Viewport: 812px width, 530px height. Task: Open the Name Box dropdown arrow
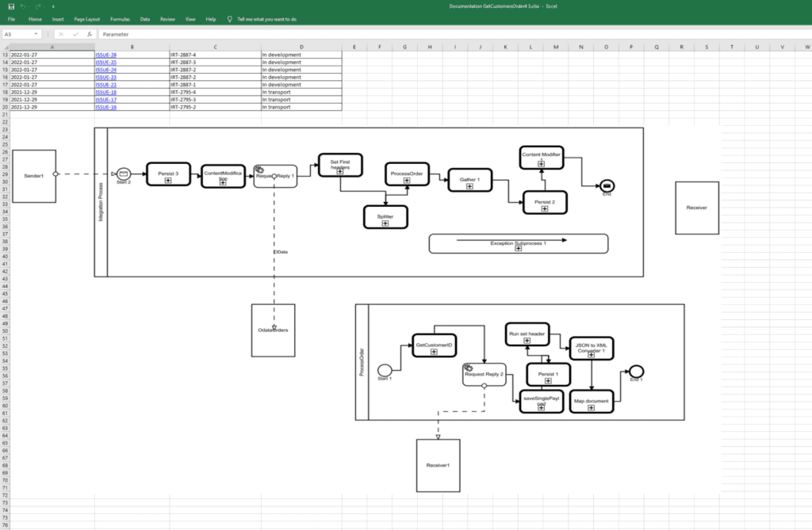(36, 34)
